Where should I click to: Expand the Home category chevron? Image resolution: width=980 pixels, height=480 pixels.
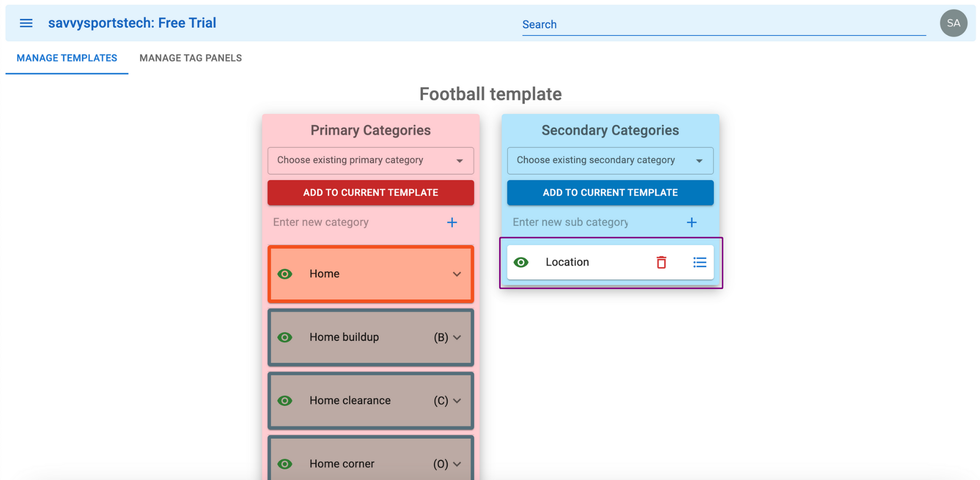(457, 274)
